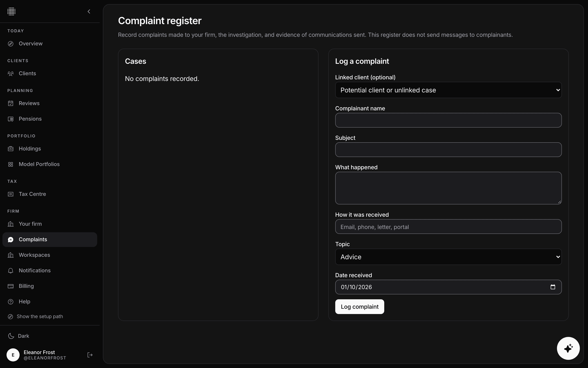Screen dimensions: 588x368
Task: Select the Billing menu label
Action: pos(26,286)
